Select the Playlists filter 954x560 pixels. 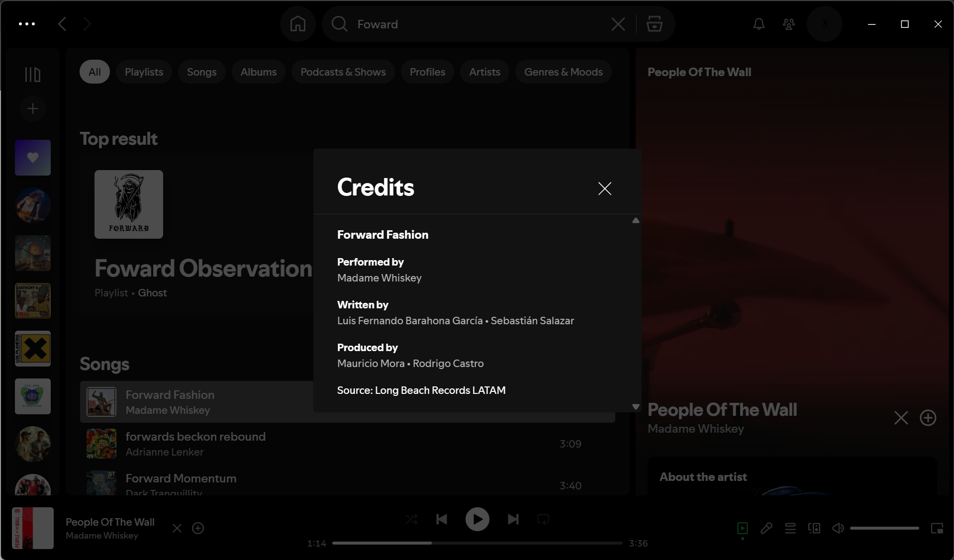[x=144, y=72]
